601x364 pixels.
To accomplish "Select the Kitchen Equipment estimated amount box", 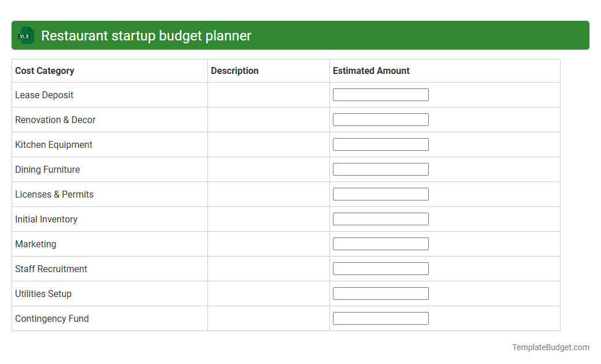I will 380,144.
